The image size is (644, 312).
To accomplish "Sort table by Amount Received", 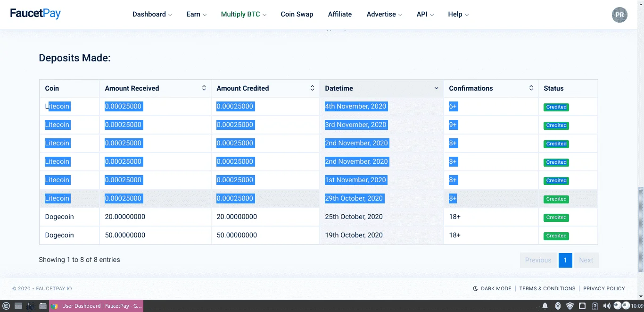I will 155,88.
